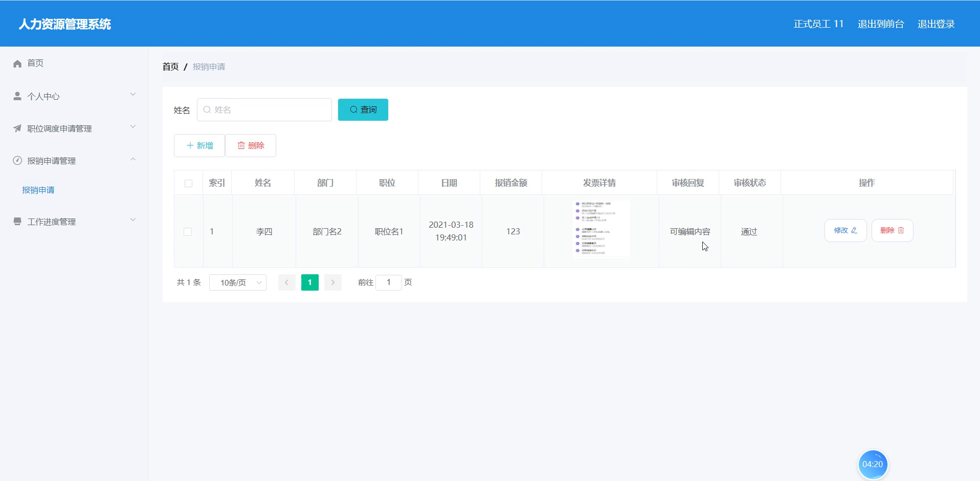Viewport: 980px width, 481px height.
Task: Check the row checkbox for 李四
Action: click(x=188, y=232)
